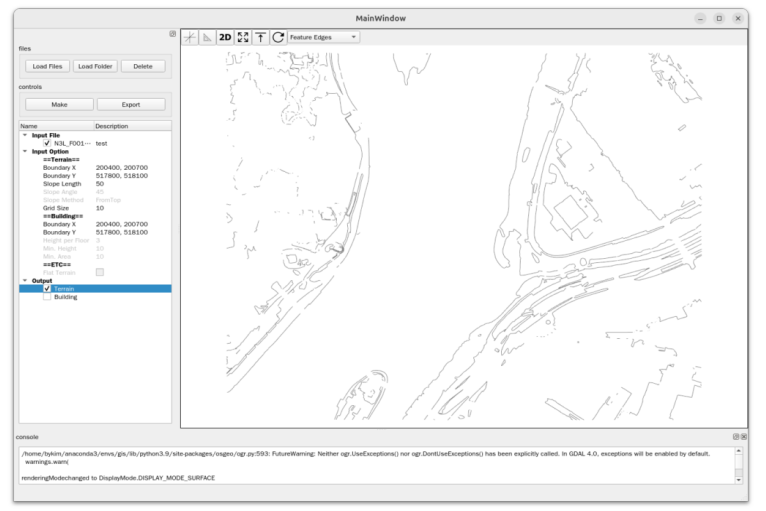The width and height of the screenshot is (766, 511).
Task: Uncheck the Terrain output checkbox
Action: [47, 289]
